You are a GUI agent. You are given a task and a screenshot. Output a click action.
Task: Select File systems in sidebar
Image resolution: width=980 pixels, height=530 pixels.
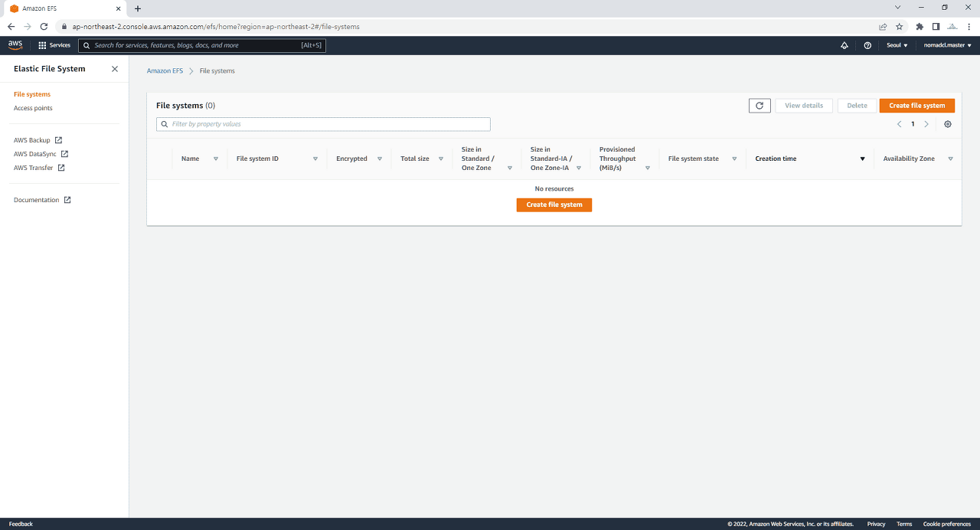[x=32, y=94]
